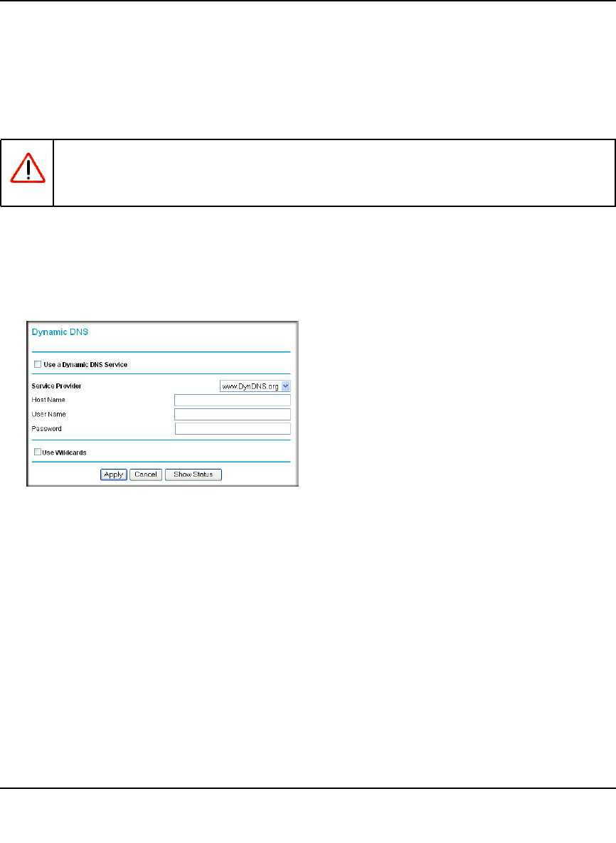Image resolution: width=616 pixels, height=843 pixels.
Task: Tick the Use Wildcards checkbox
Action: (x=38, y=452)
